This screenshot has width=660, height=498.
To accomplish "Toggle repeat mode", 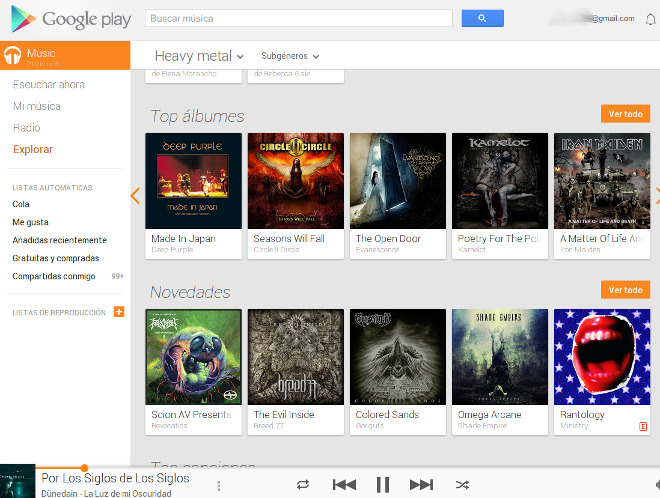I will click(303, 485).
